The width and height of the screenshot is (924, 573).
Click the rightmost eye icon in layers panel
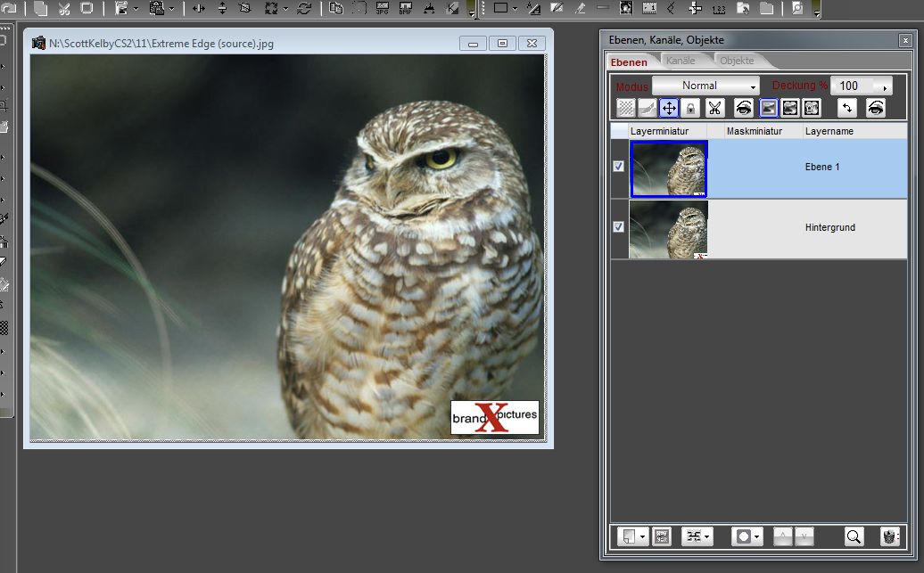point(876,108)
